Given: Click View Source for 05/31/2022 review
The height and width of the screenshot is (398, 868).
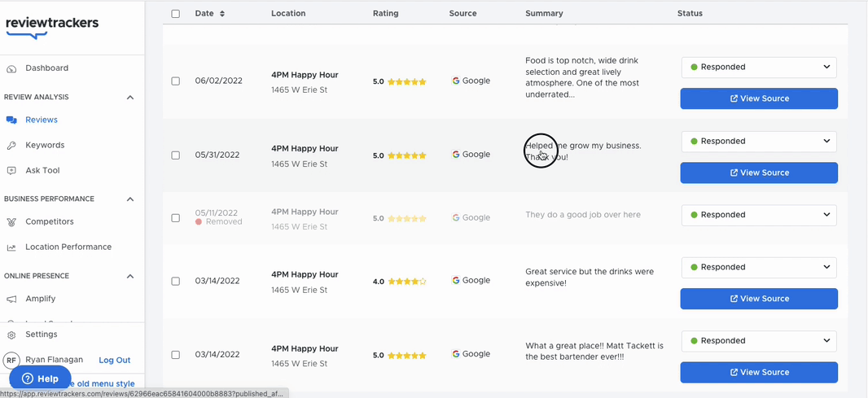Looking at the screenshot, I should point(759,173).
